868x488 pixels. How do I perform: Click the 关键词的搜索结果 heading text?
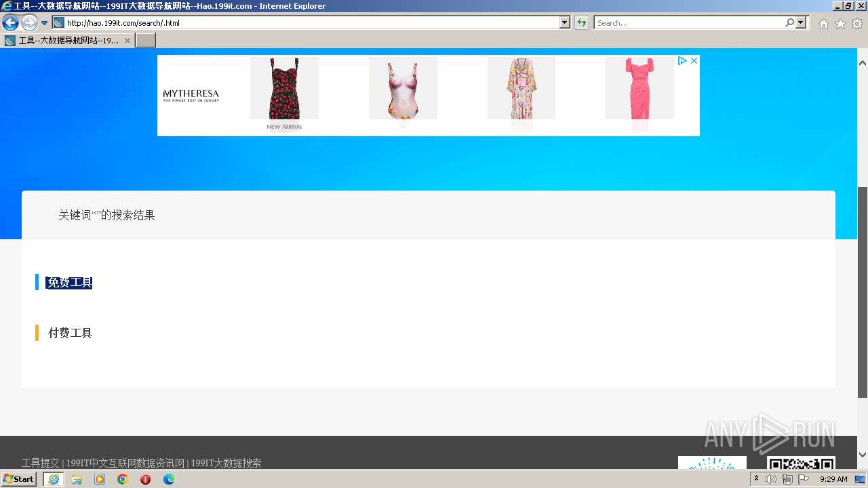pyautogui.click(x=106, y=216)
